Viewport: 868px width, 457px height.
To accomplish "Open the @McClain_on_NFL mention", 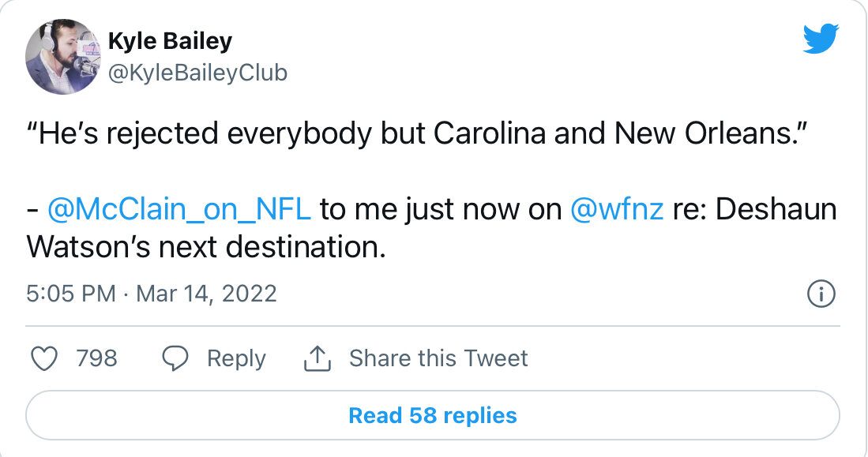I will pyautogui.click(x=179, y=211).
